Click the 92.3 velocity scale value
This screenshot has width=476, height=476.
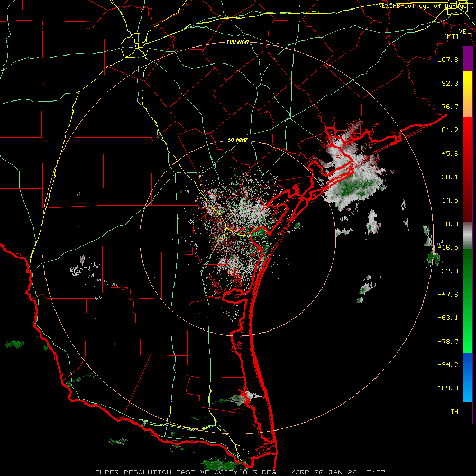450,83
